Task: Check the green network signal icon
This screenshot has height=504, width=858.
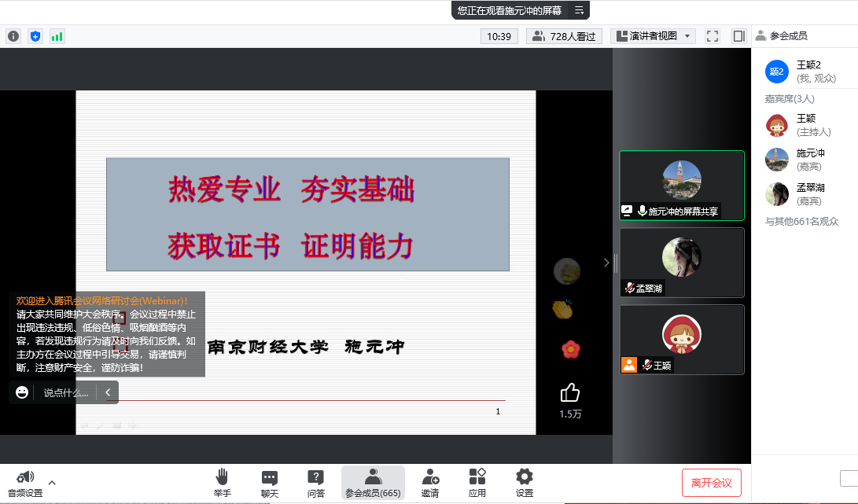Action: [57, 36]
